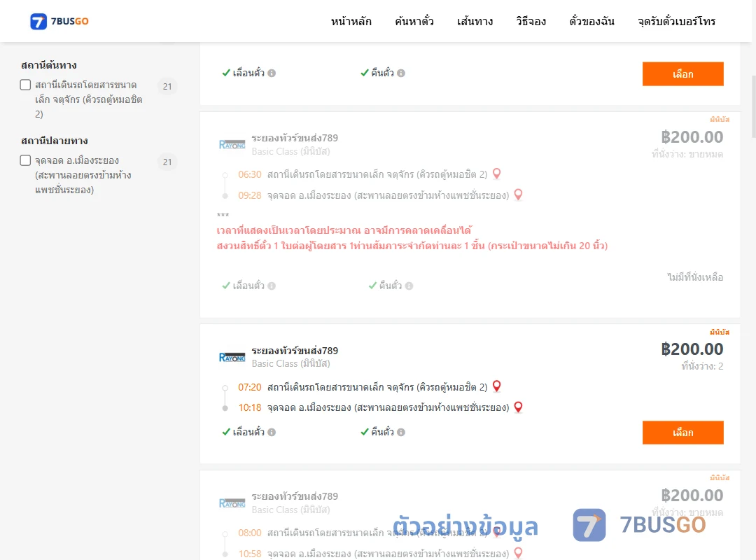756x560 pixels.
Task: Click Rayong operator logo in 07:20 trip card
Action: 232,358
